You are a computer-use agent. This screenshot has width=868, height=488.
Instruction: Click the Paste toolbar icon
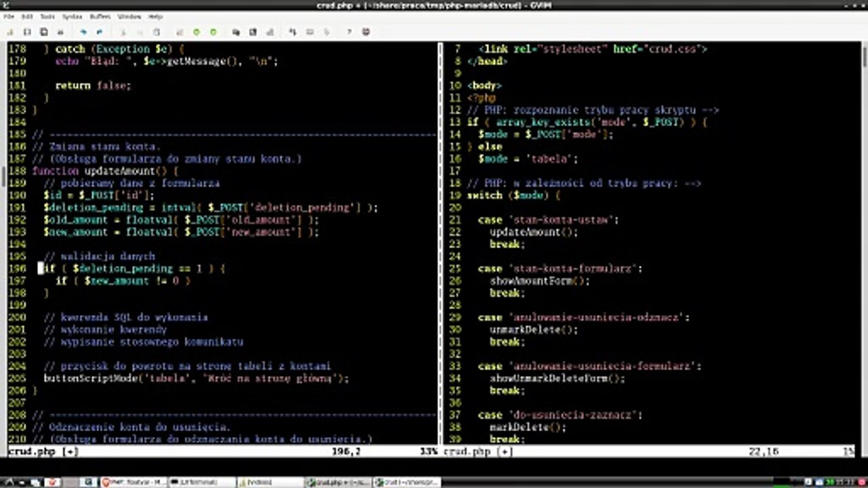[x=156, y=32]
